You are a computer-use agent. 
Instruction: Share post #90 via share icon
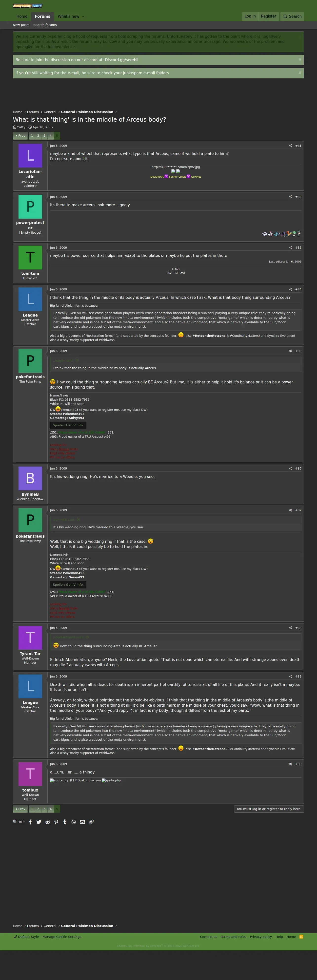click(x=290, y=764)
